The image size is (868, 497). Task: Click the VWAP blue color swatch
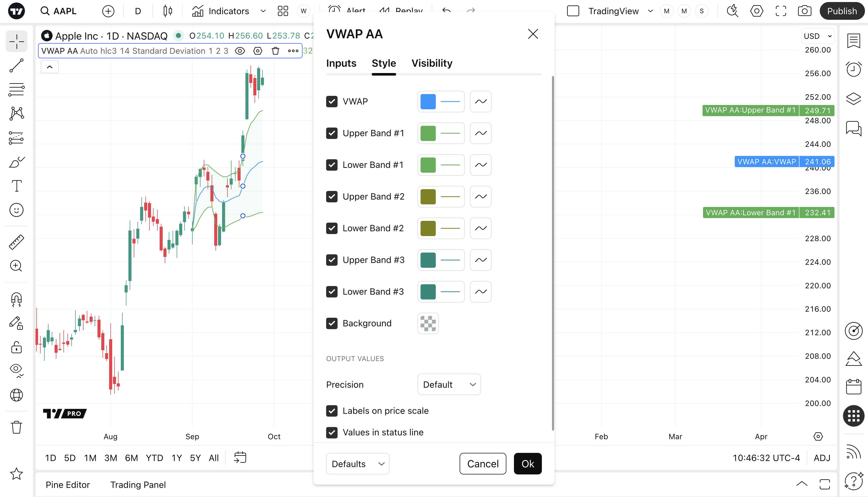(x=428, y=101)
